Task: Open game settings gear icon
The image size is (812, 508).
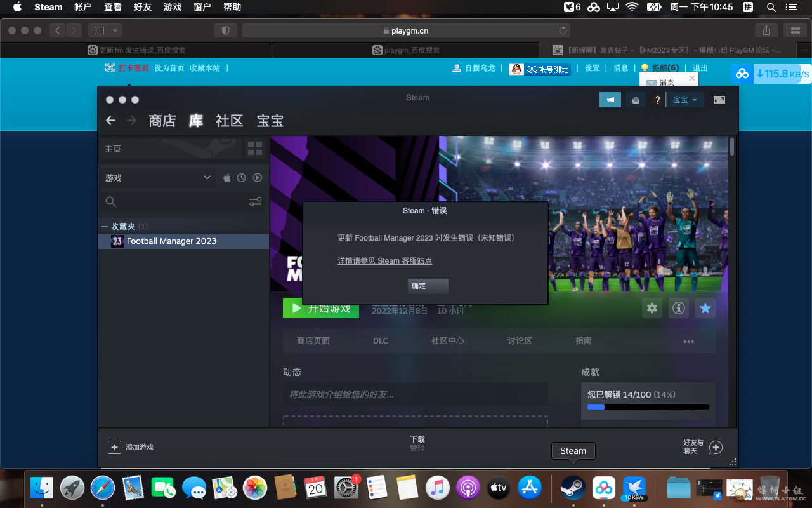Action: [652, 309]
